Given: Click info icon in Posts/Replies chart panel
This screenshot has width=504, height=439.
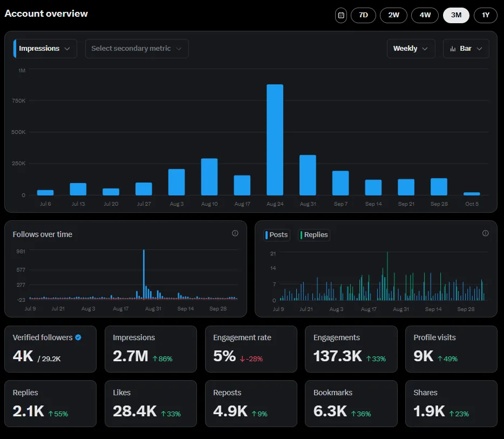Looking at the screenshot, I should (485, 233).
